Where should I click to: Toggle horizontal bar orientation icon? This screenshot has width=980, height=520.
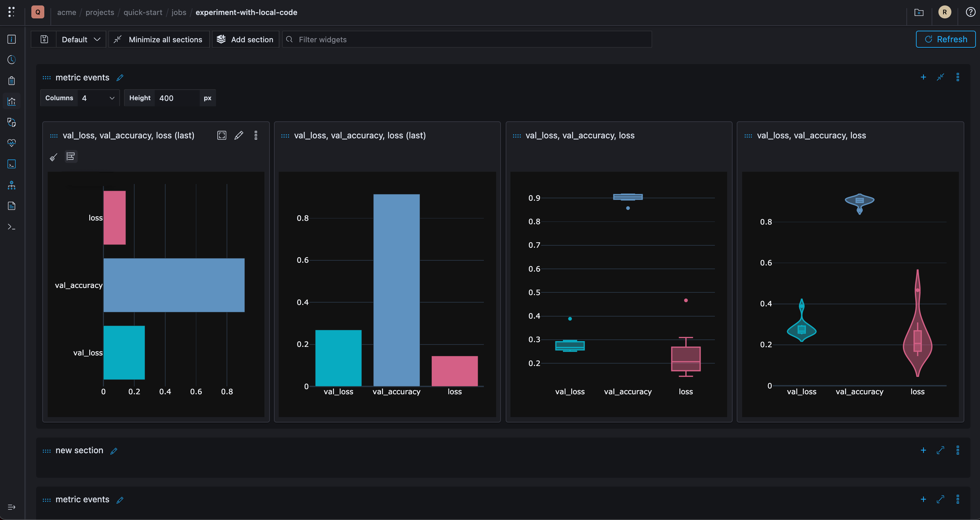click(71, 156)
